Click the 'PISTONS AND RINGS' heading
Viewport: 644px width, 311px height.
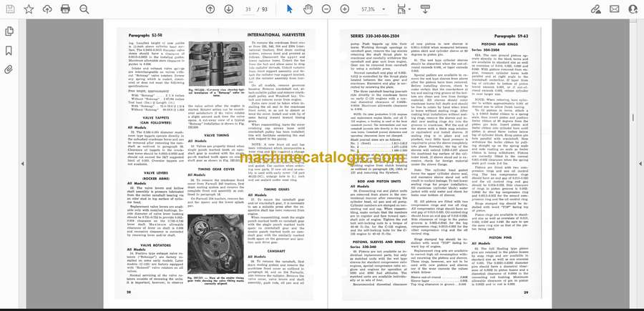click(500, 44)
